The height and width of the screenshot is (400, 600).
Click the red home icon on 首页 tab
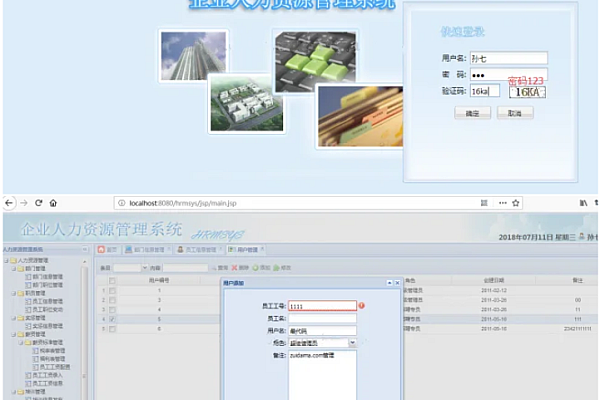[101, 250]
